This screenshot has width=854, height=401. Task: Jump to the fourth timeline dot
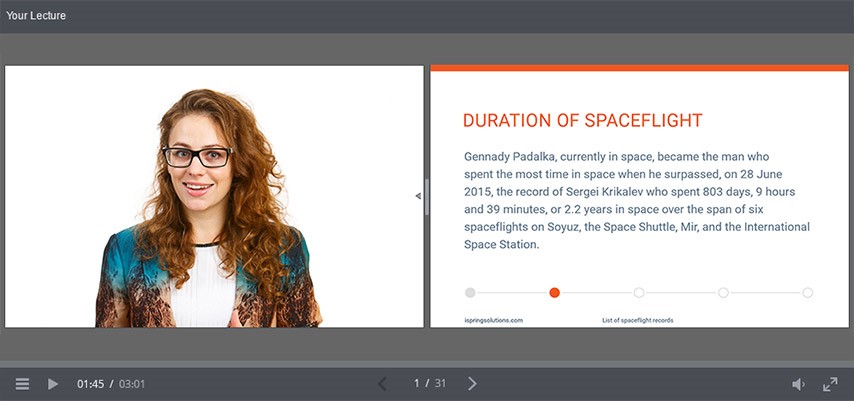point(723,293)
